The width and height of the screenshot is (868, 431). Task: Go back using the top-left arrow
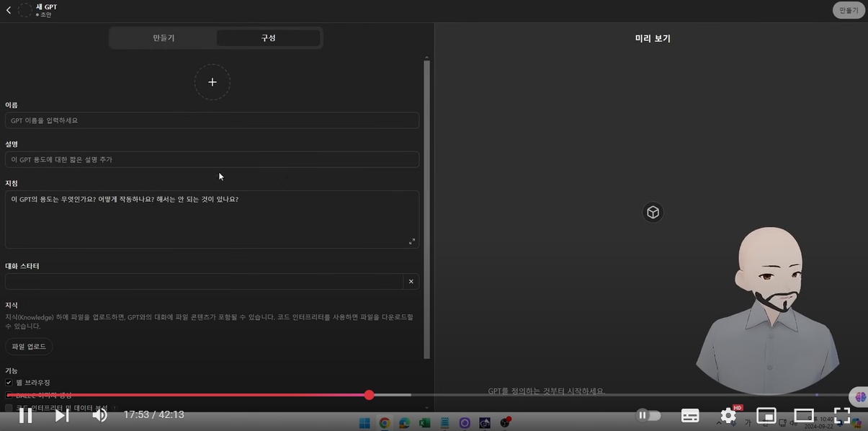click(9, 10)
